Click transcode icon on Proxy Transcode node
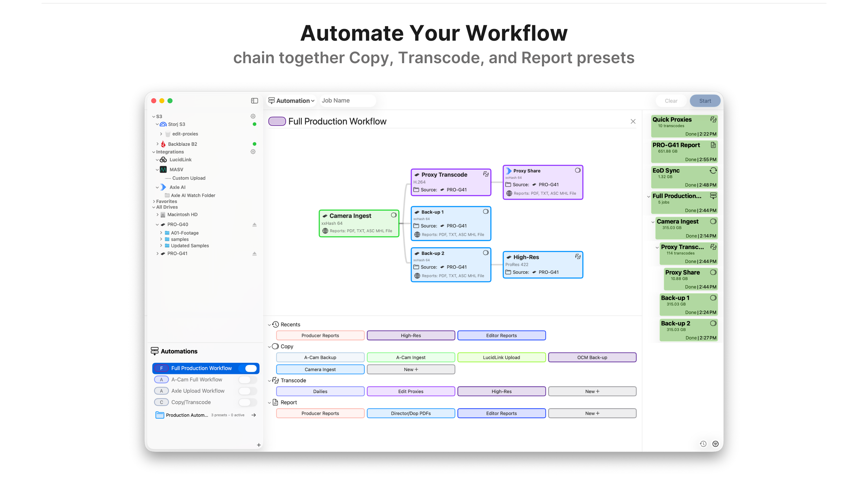This screenshot has height=488, width=868. [x=486, y=174]
